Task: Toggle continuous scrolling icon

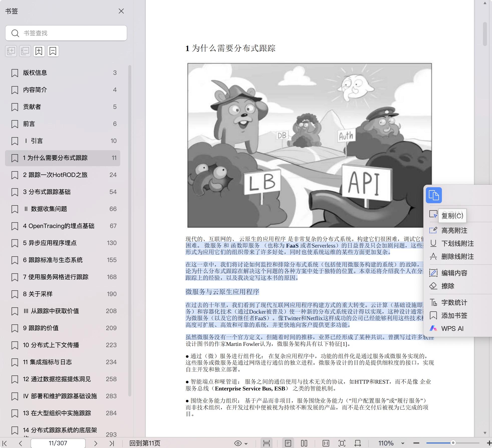Action: point(267,443)
